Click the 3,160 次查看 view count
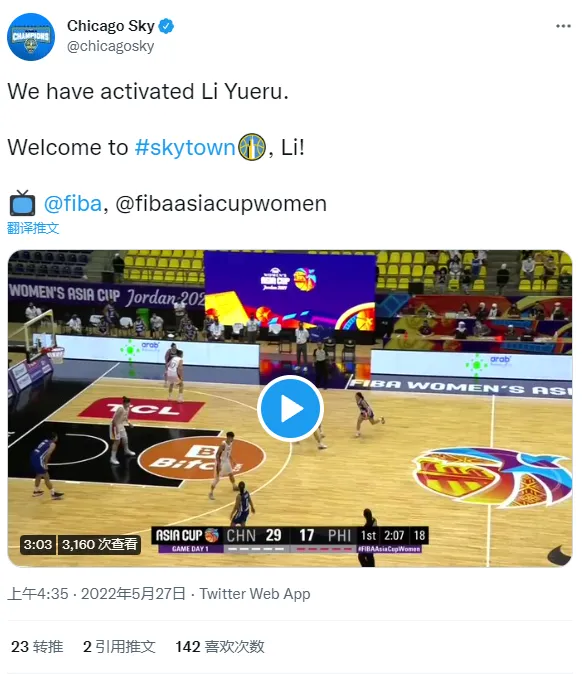Image resolution: width=585 pixels, height=674 pixels. click(100, 545)
